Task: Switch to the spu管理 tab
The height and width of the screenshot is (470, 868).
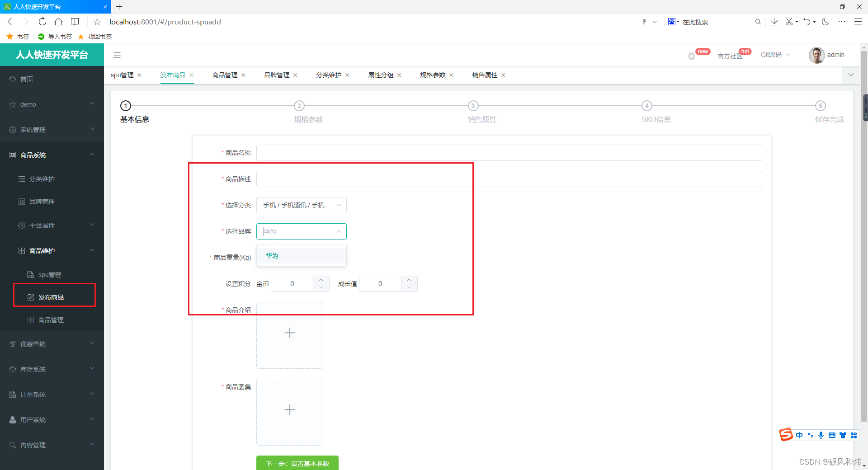Action: click(122, 75)
